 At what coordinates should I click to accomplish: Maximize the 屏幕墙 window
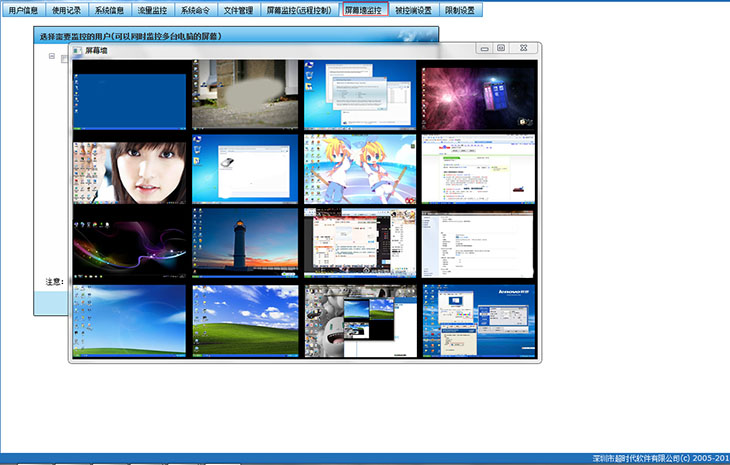(x=501, y=48)
